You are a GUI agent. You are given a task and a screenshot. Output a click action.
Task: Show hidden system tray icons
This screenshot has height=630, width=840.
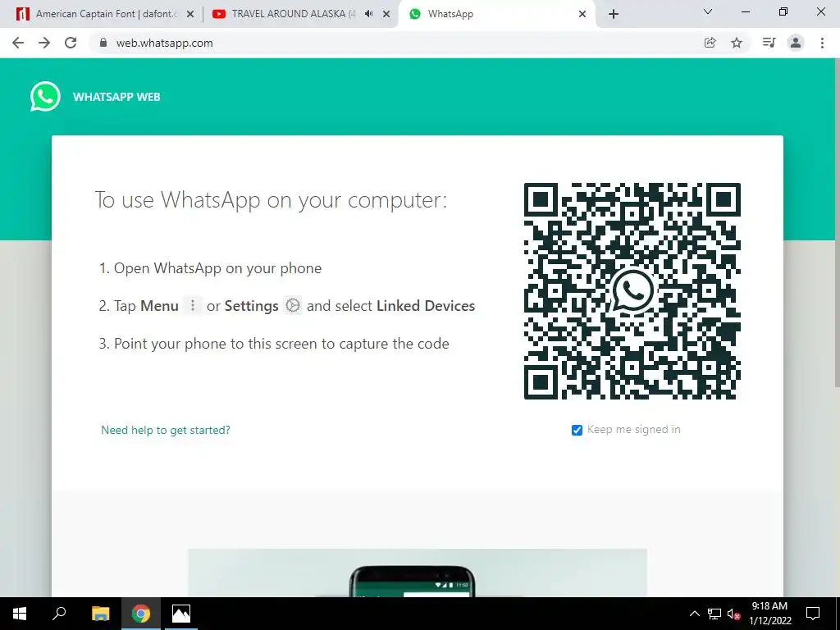click(694, 614)
